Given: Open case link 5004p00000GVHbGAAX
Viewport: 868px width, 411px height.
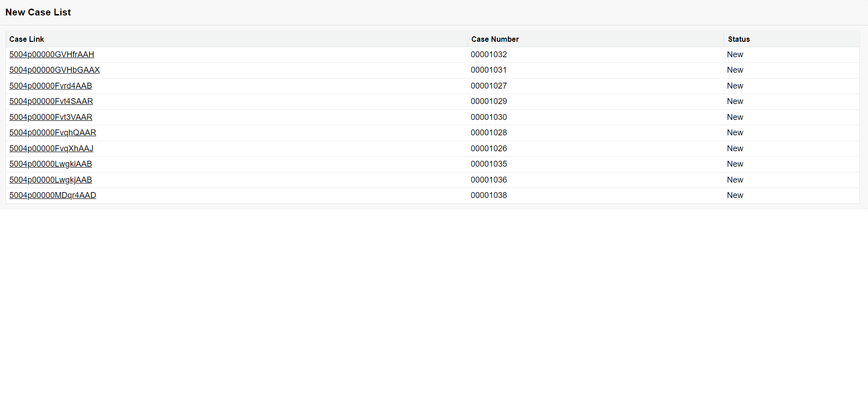Looking at the screenshot, I should (x=55, y=70).
